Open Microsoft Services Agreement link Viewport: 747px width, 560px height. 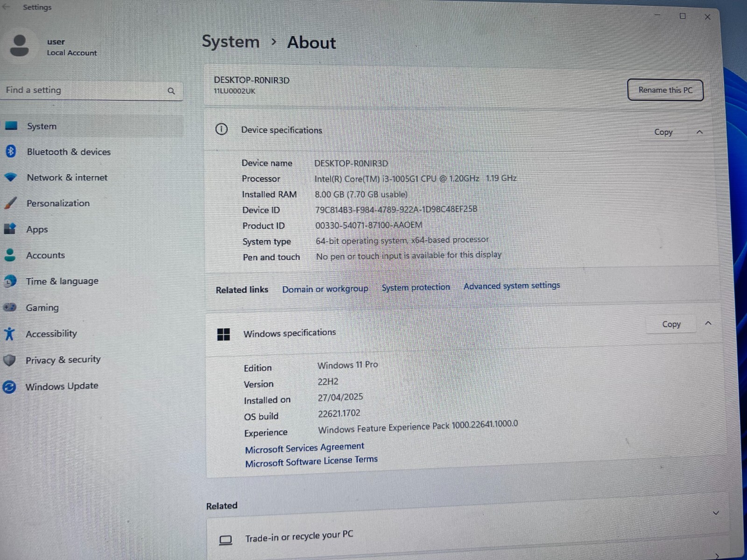304,448
